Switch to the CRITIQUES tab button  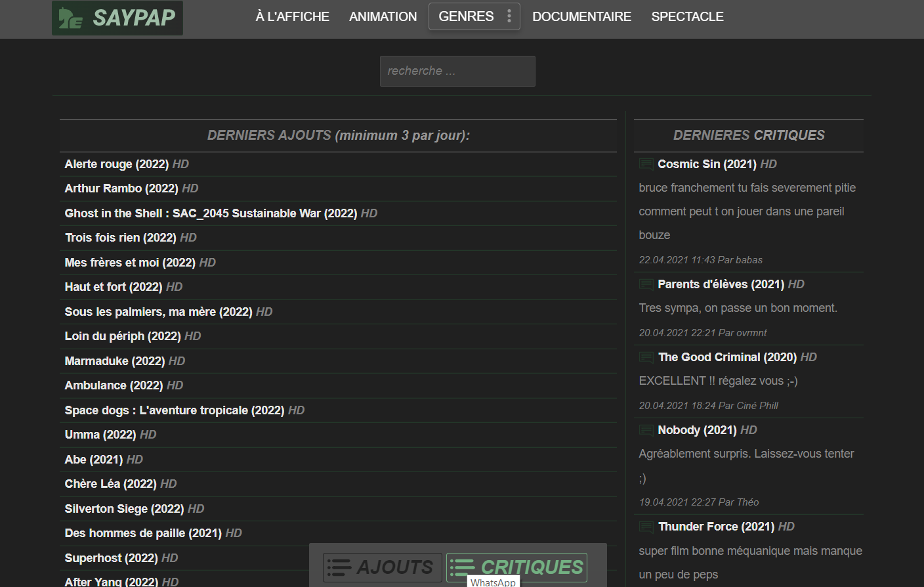click(517, 567)
